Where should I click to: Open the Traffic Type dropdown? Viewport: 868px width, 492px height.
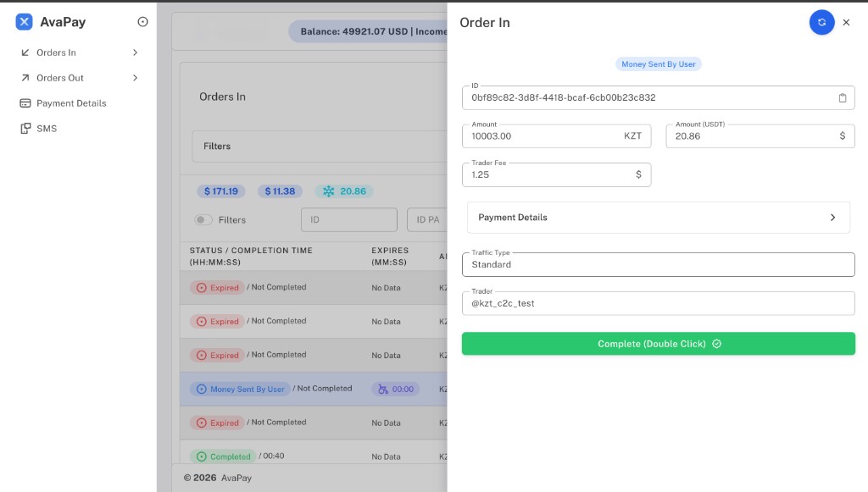click(x=658, y=265)
